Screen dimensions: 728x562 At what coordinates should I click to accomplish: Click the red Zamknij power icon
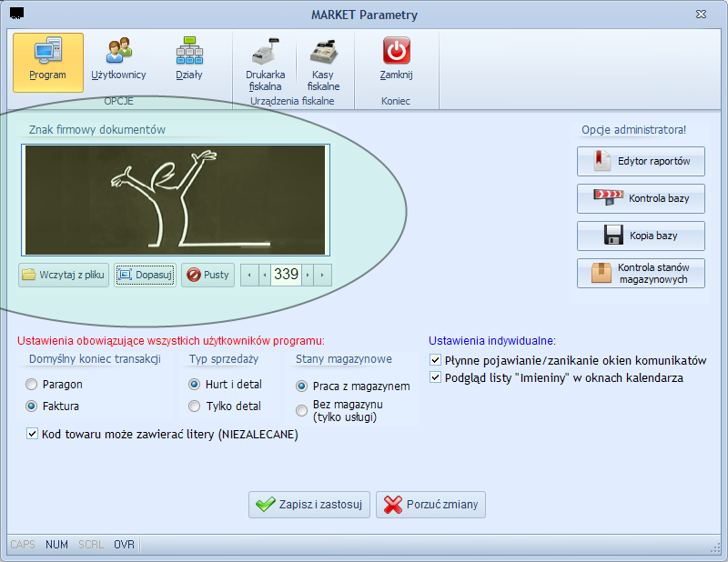[x=396, y=50]
